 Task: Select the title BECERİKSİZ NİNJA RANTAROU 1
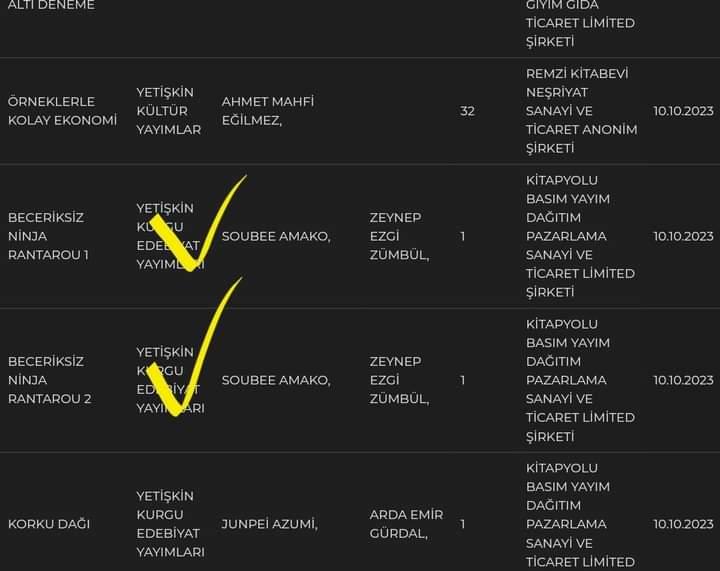[x=48, y=236]
